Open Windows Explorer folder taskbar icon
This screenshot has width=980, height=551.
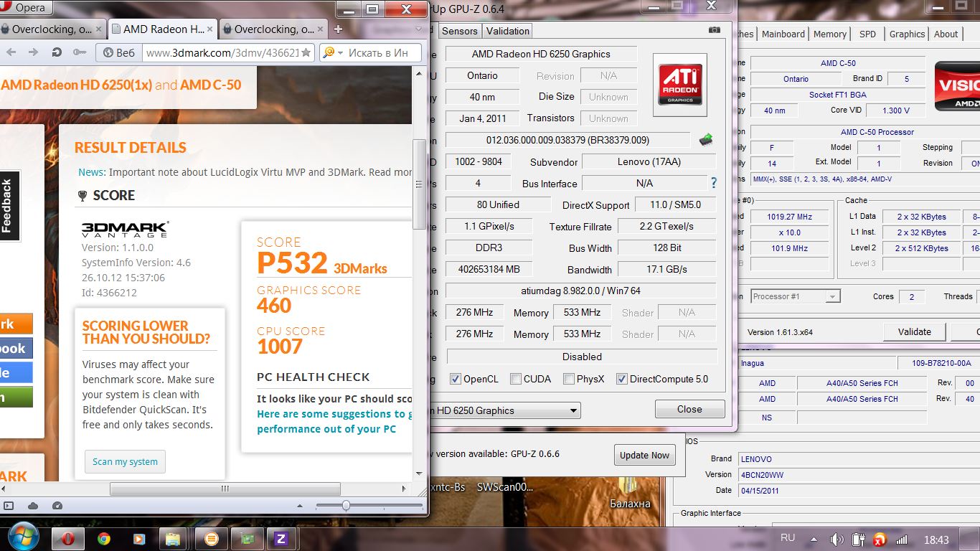[173, 538]
